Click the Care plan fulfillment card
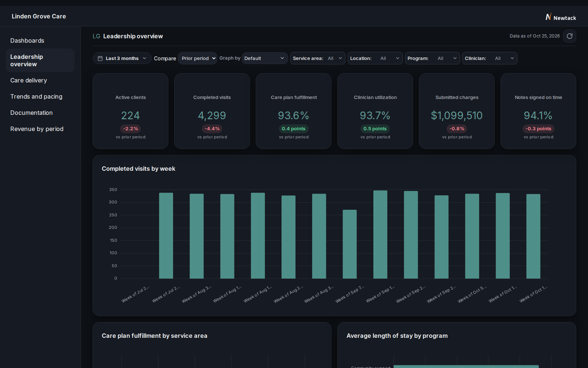 click(294, 111)
